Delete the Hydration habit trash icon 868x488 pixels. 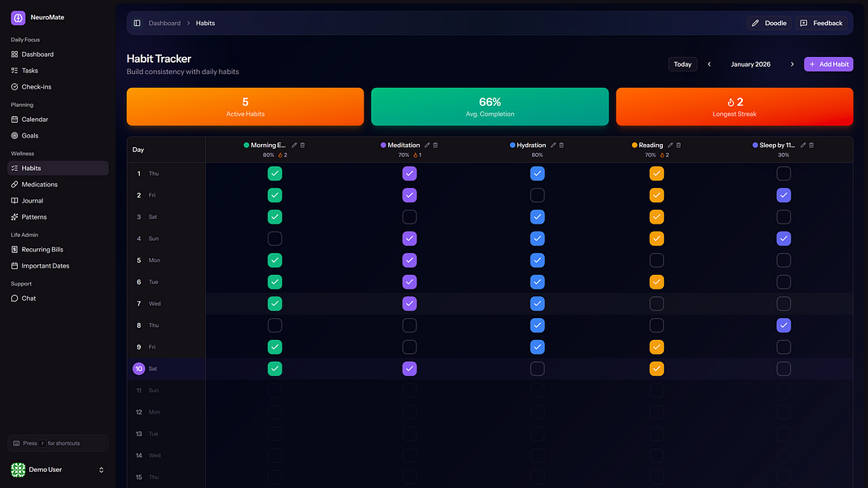tap(561, 145)
